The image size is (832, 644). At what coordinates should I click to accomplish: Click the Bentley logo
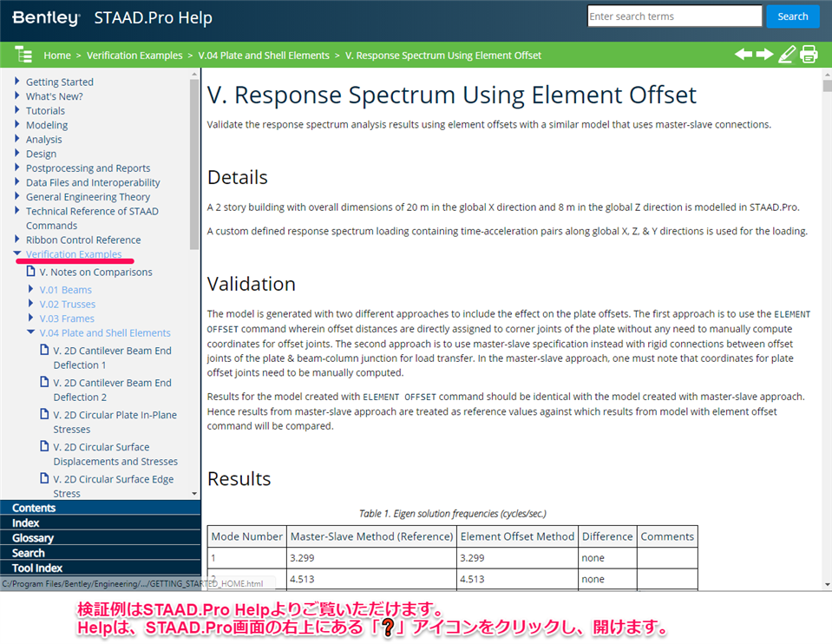click(46, 17)
